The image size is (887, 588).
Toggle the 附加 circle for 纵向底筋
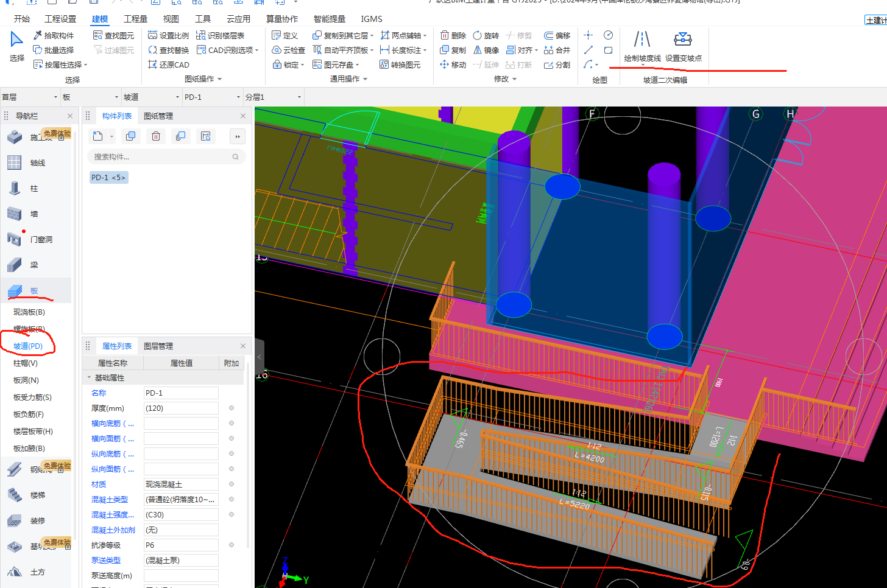click(x=231, y=453)
